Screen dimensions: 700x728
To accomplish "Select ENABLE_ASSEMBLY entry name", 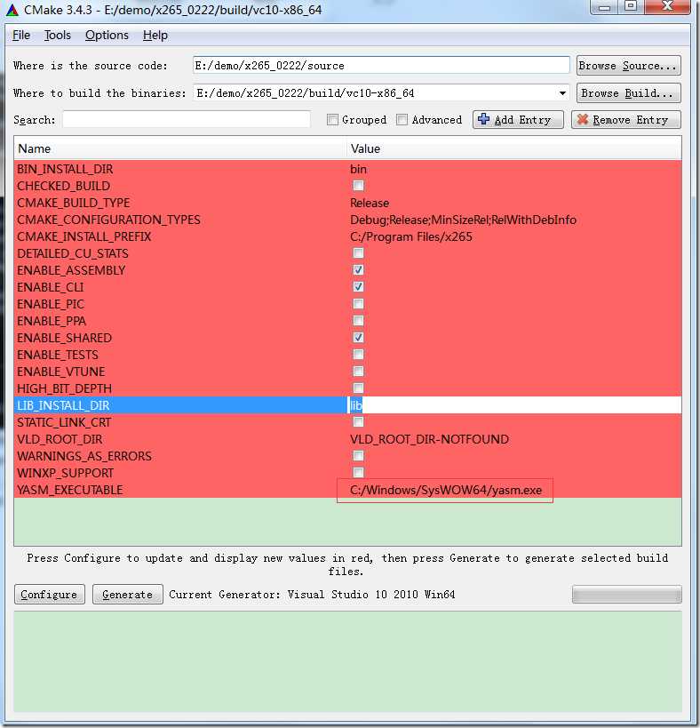I will (x=71, y=270).
